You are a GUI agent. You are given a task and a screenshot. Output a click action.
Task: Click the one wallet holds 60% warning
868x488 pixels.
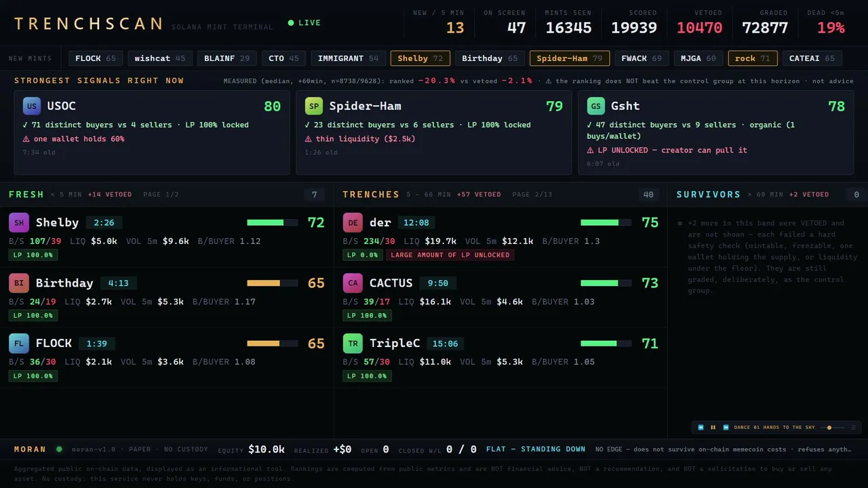tap(73, 139)
